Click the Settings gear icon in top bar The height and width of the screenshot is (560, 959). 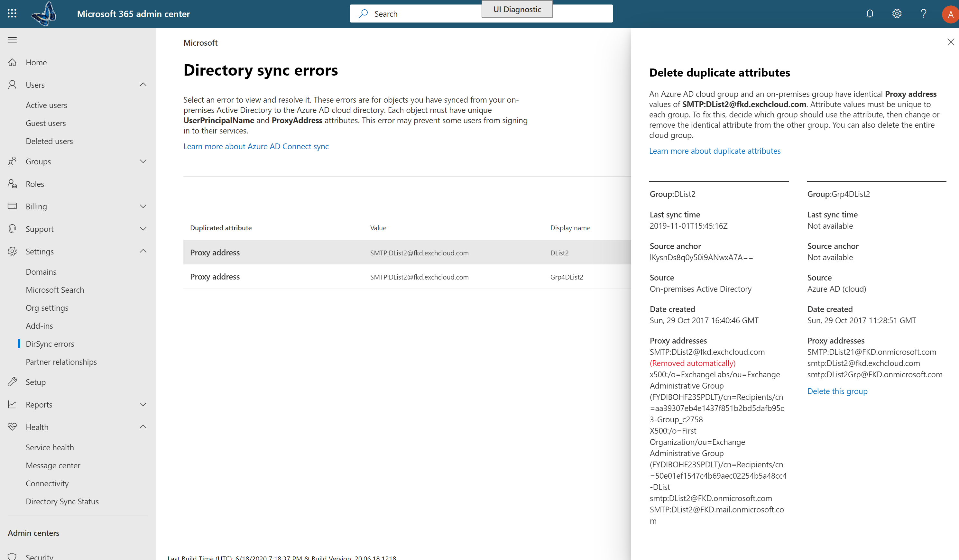[897, 13]
